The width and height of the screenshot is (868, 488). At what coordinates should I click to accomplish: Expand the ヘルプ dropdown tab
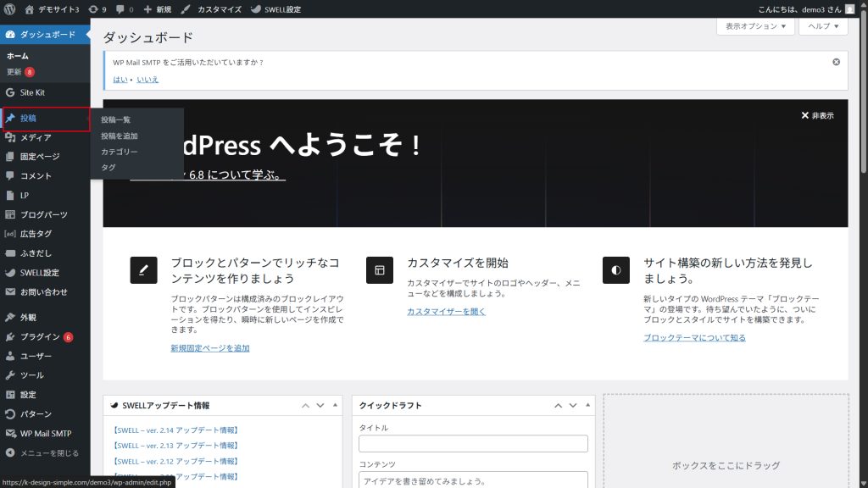pyautogui.click(x=822, y=26)
